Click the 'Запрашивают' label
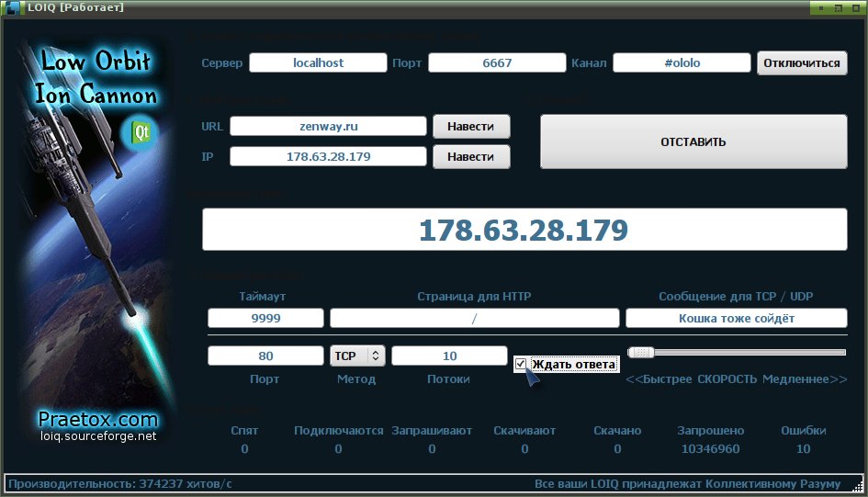 [x=432, y=431]
